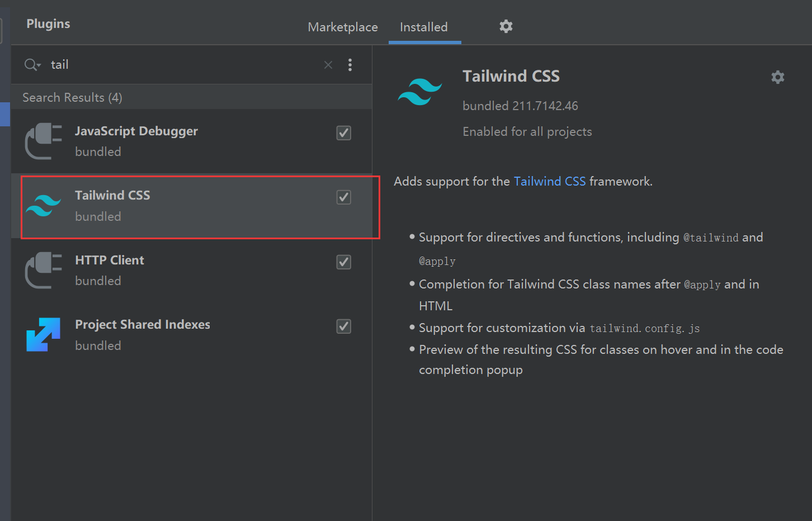
Task: Click the large Tailwind CSS logo in details
Action: coord(419,92)
